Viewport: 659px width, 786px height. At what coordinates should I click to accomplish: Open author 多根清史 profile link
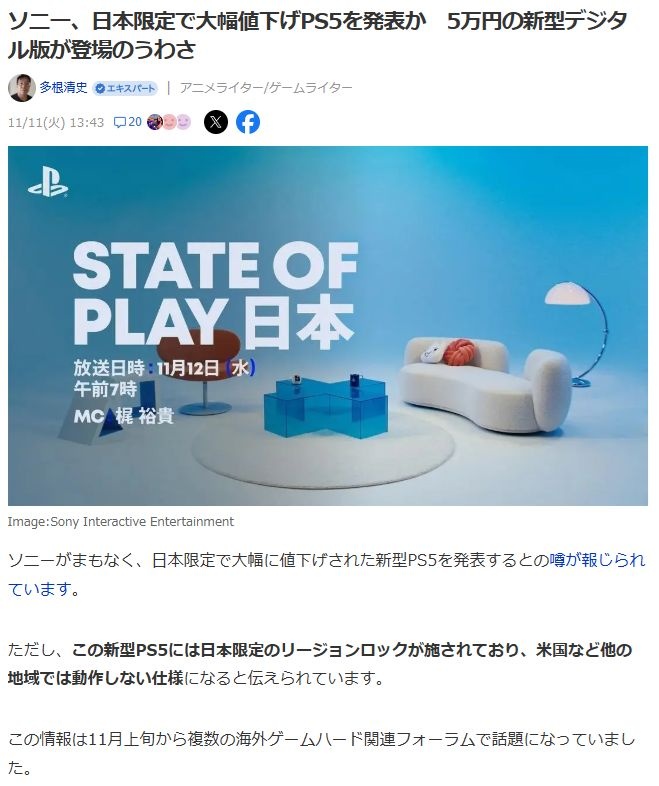coord(64,88)
